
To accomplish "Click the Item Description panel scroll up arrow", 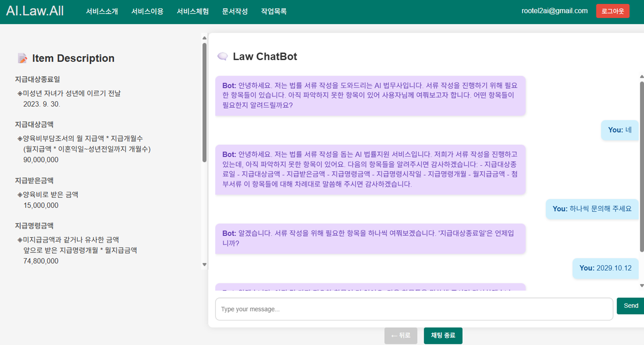I will click(204, 38).
